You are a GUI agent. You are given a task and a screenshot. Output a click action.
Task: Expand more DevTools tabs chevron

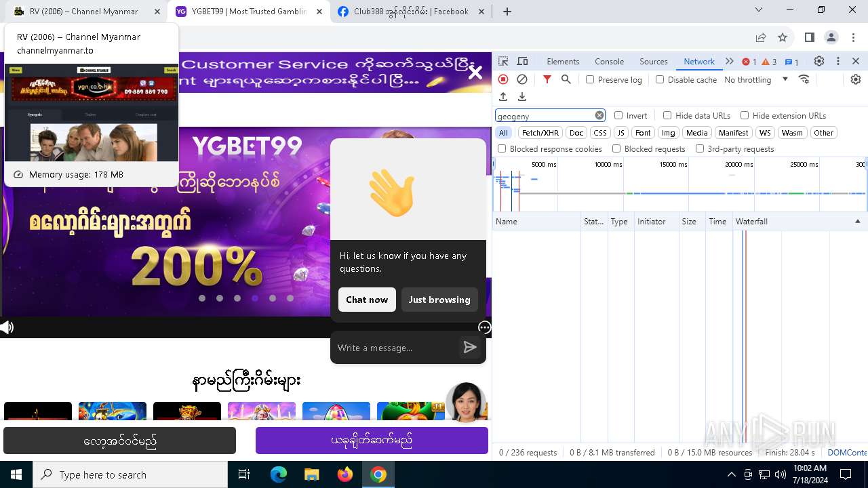coord(730,61)
